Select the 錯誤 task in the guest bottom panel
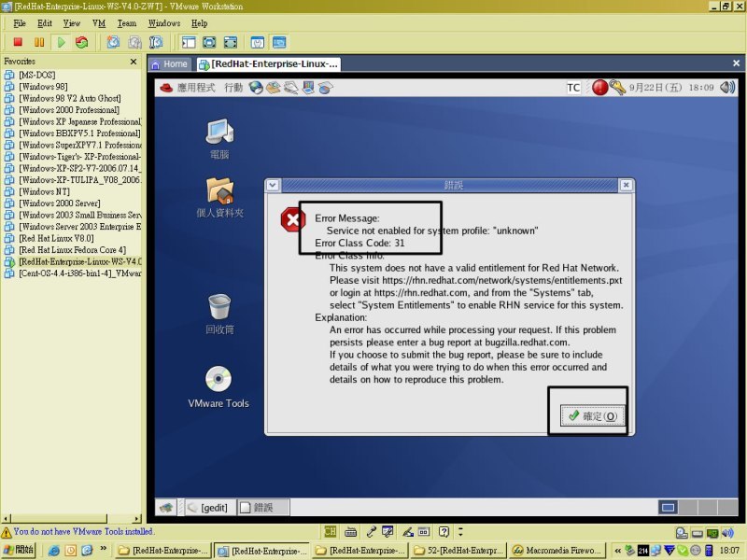Image resolution: width=747 pixels, height=560 pixels. click(x=263, y=508)
